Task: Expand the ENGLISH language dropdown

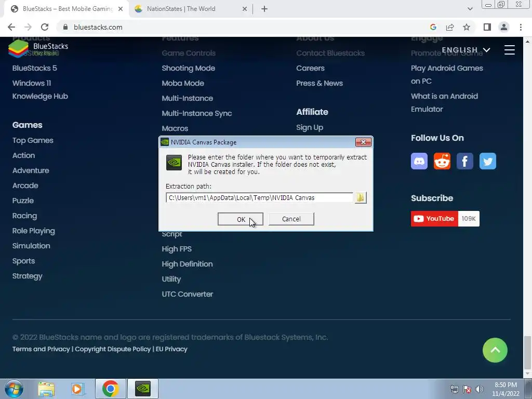Action: [466, 50]
